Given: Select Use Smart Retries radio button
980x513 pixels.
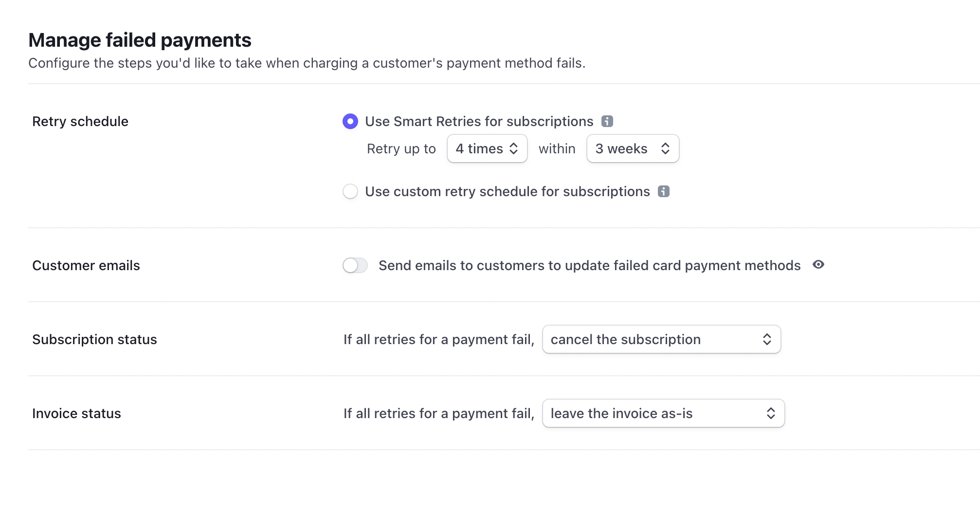Looking at the screenshot, I should point(350,121).
